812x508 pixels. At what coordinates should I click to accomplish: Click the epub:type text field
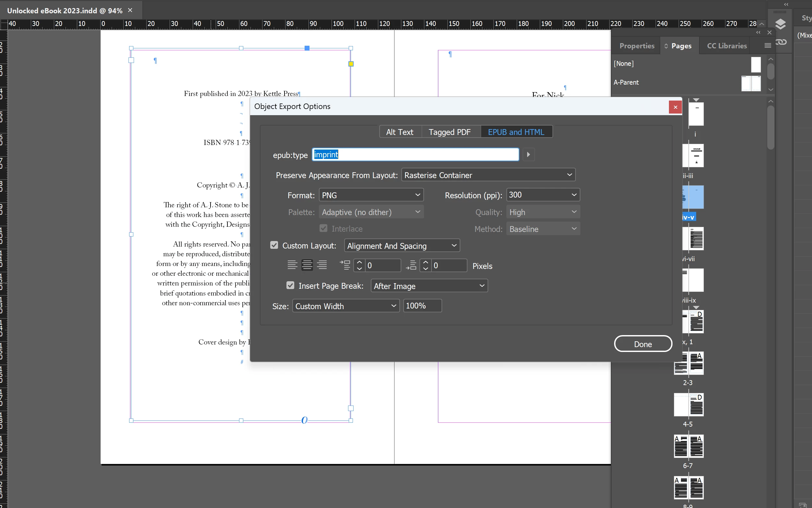coord(415,154)
